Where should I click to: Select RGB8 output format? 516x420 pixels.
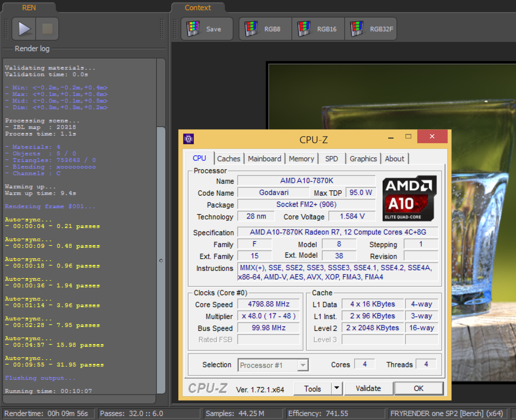[x=265, y=29]
